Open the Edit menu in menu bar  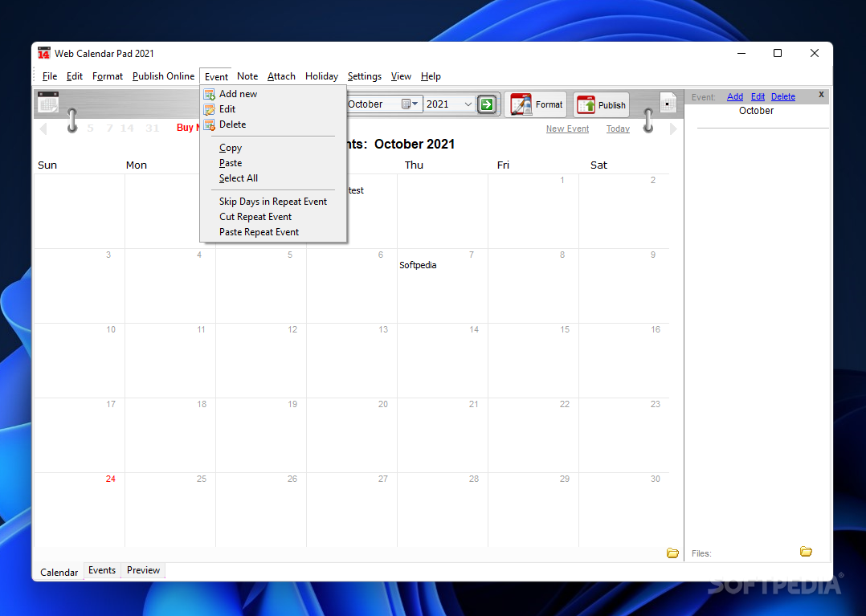[x=75, y=76]
